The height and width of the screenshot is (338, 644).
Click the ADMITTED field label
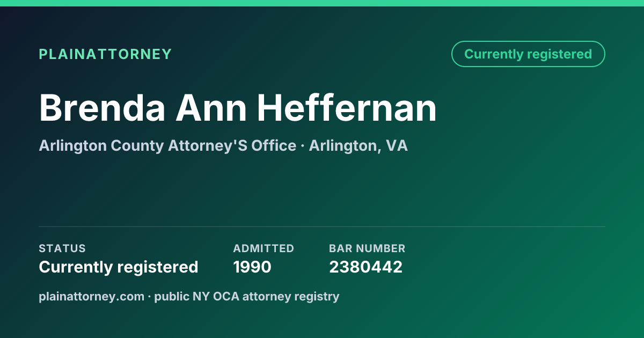264,248
